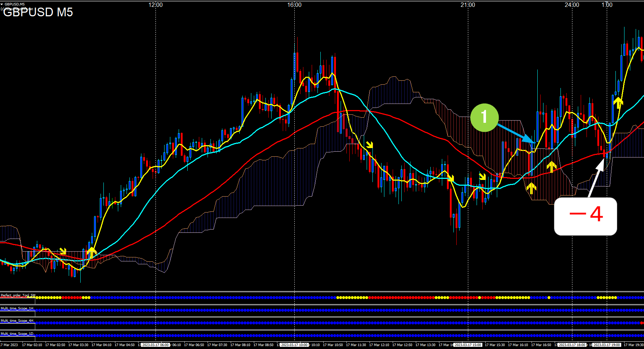Screen dimensions: 644x349
Task: Select the yellow down arrow just after 15:00 line
Action: (x=482, y=176)
